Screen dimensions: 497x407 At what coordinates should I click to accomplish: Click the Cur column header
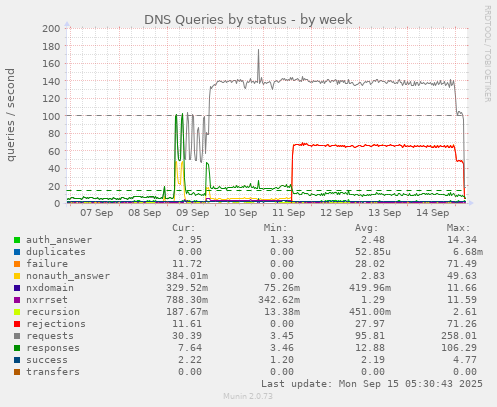pyautogui.click(x=184, y=228)
